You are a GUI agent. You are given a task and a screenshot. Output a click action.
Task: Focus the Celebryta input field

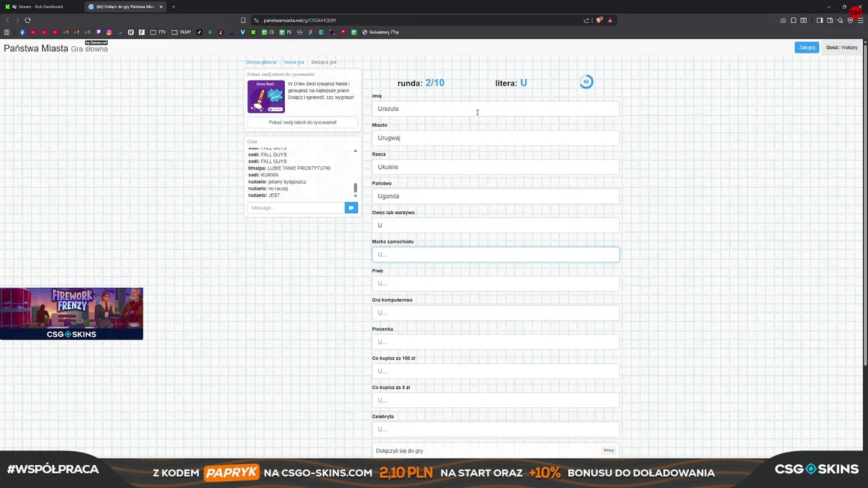click(x=496, y=429)
